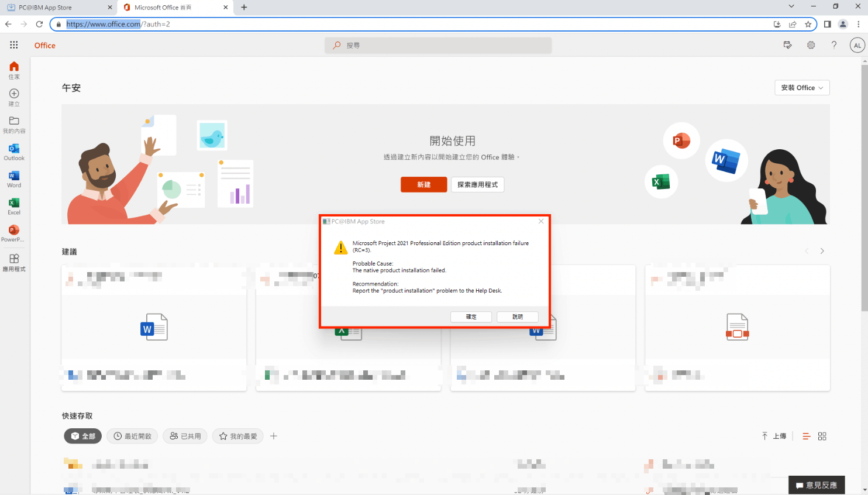The width and height of the screenshot is (868, 495).
Task: Reload the page in Chrome
Action: coord(39,24)
